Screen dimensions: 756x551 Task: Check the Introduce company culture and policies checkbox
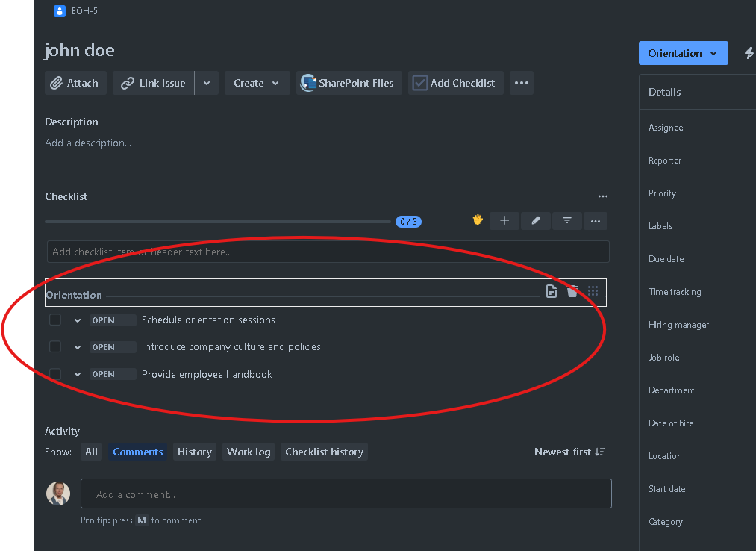click(x=55, y=347)
